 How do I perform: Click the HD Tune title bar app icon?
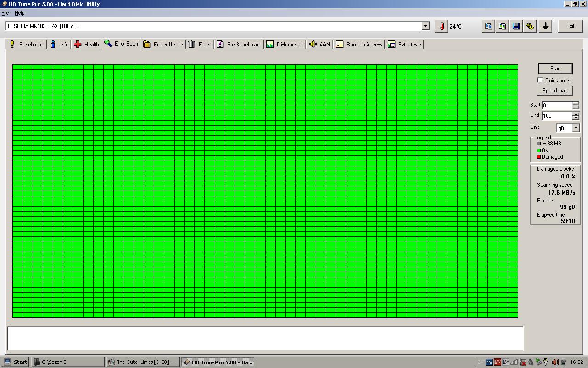pos(5,4)
